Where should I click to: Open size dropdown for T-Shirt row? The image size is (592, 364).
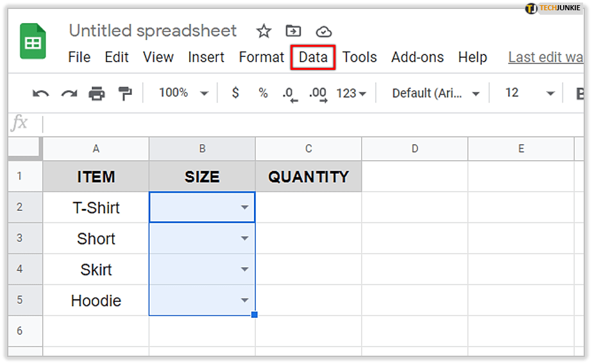click(244, 208)
